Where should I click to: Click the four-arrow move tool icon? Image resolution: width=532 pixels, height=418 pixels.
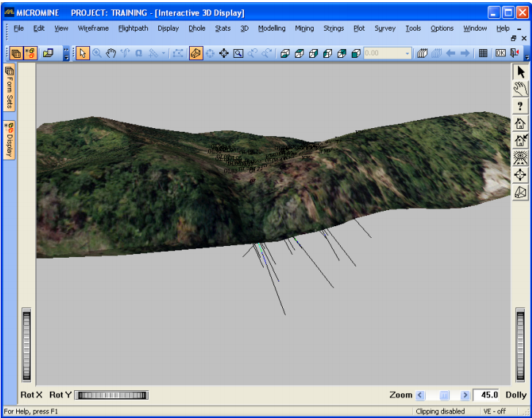tap(224, 53)
